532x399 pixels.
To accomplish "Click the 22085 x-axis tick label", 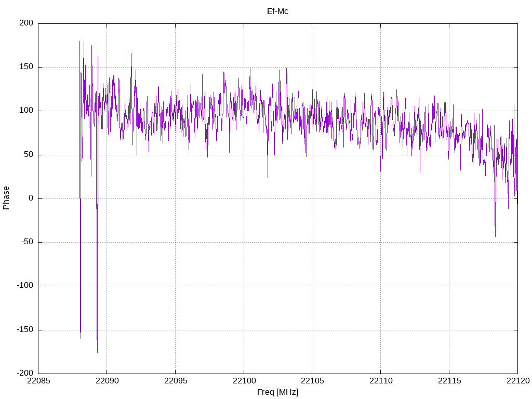I will (38, 381).
